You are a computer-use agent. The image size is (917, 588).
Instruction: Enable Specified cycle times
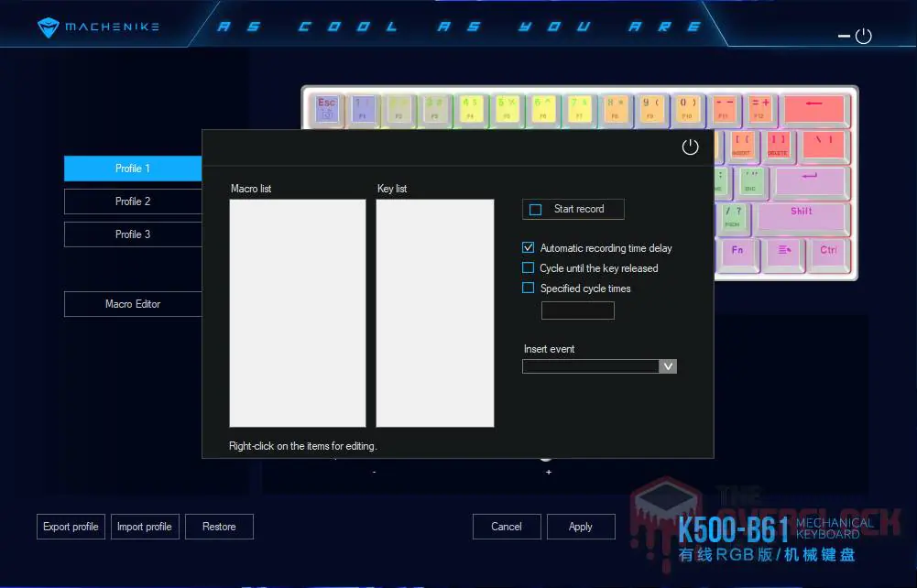pos(528,288)
